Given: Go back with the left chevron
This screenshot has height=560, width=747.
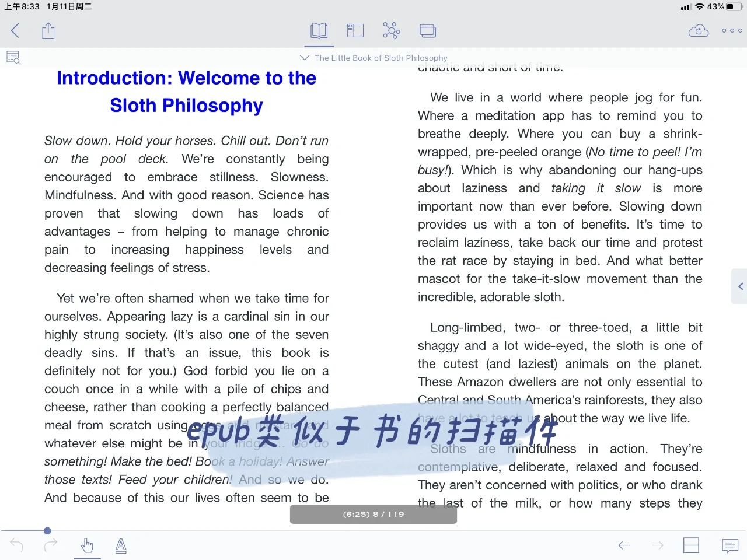Looking at the screenshot, I should coord(15,31).
